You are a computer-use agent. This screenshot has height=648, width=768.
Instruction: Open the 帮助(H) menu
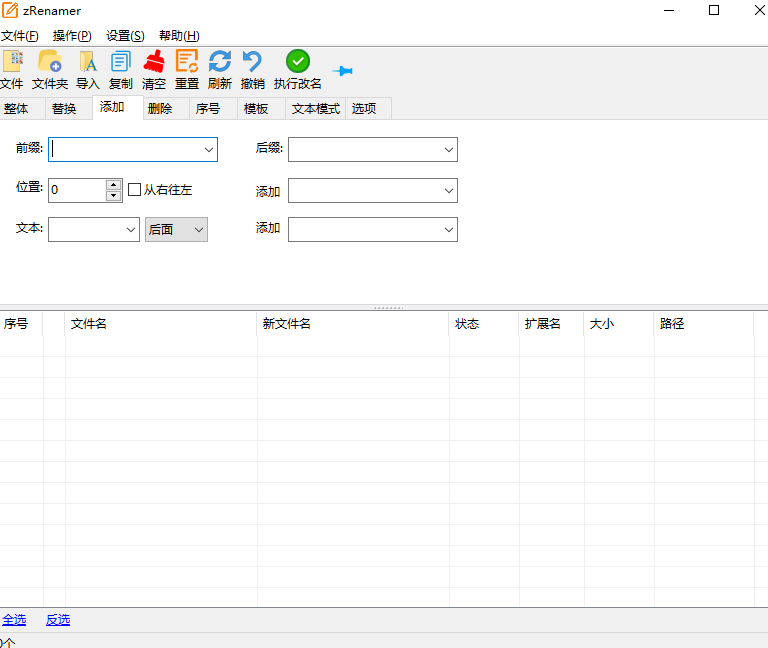(x=179, y=36)
